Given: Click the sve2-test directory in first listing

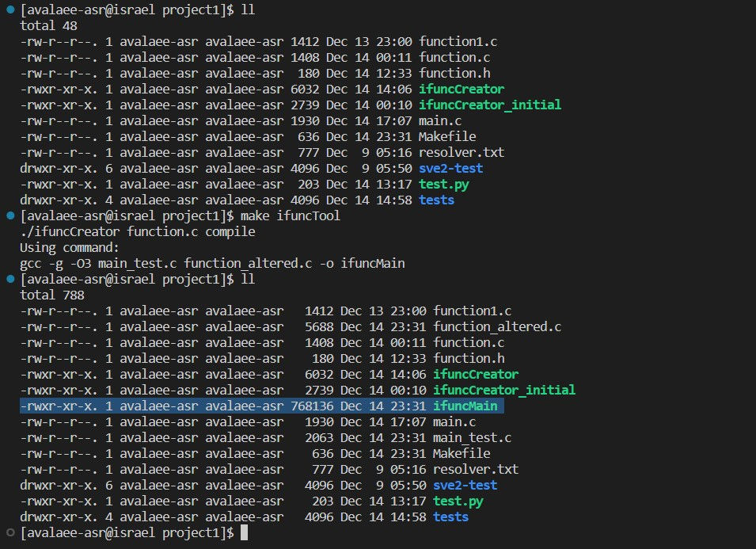Looking at the screenshot, I should 450,168.
